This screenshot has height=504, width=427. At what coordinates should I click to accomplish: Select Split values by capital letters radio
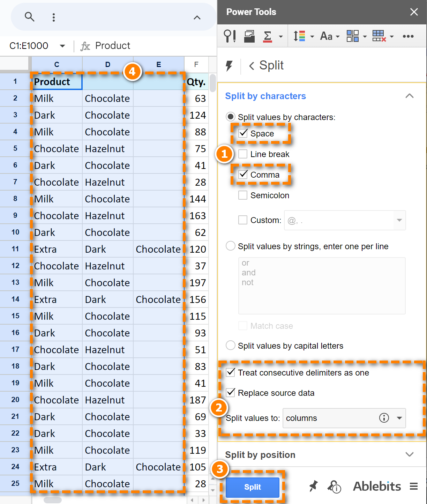(x=230, y=346)
